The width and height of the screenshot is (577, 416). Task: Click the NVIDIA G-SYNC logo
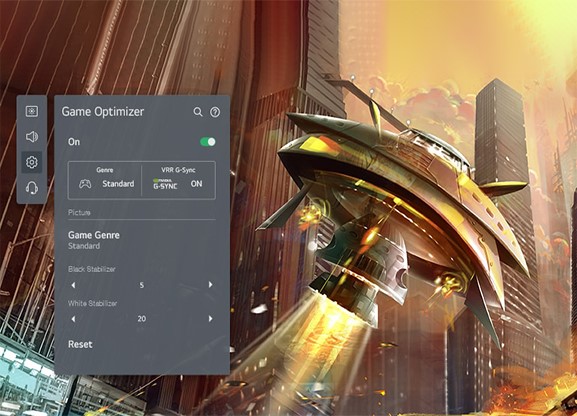(x=165, y=184)
